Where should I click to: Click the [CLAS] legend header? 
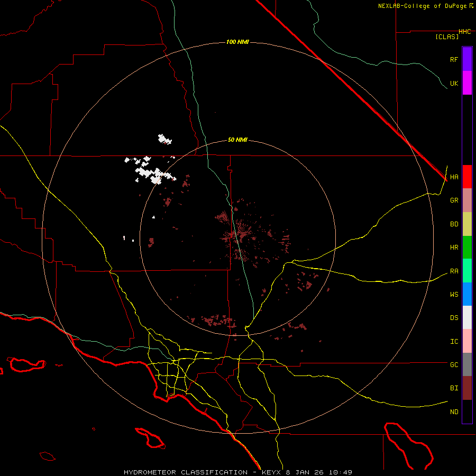tap(446, 36)
